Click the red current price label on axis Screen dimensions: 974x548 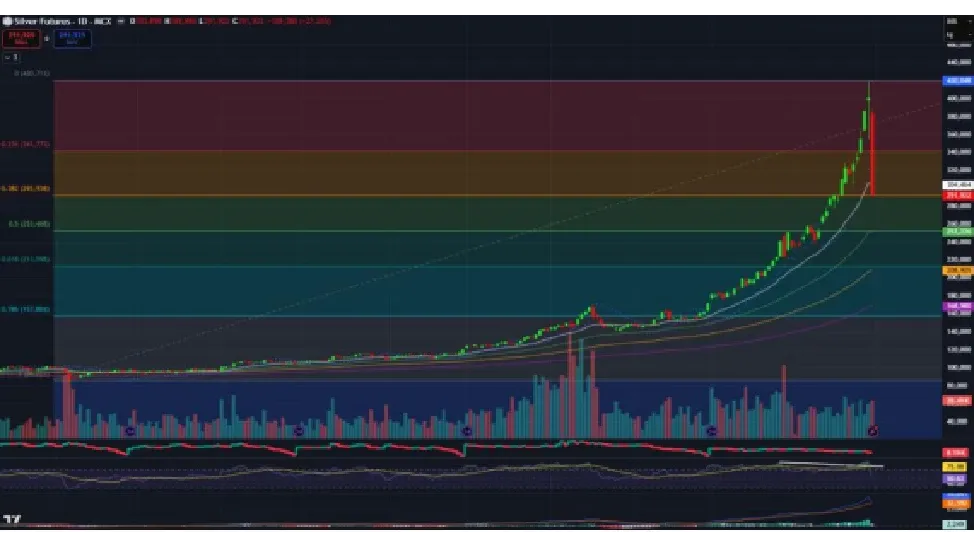tap(957, 196)
